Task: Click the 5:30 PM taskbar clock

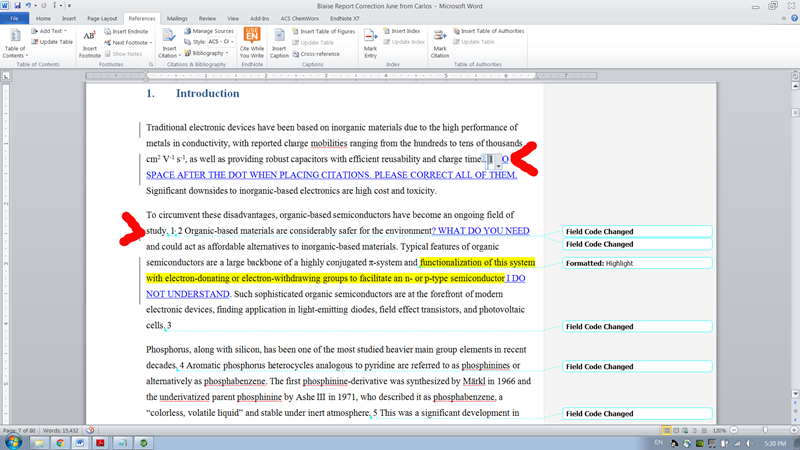Action: coord(776,443)
